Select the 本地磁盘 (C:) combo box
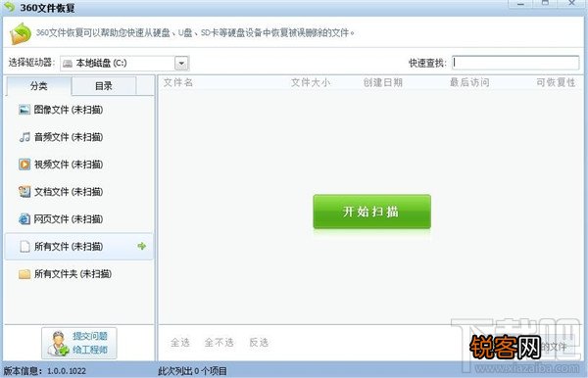588x378 pixels. (x=124, y=63)
